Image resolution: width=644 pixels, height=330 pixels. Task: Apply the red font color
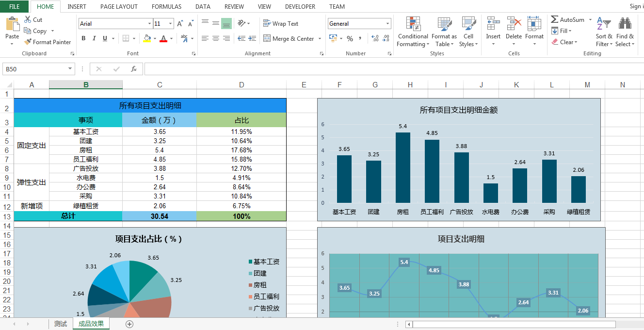163,38
